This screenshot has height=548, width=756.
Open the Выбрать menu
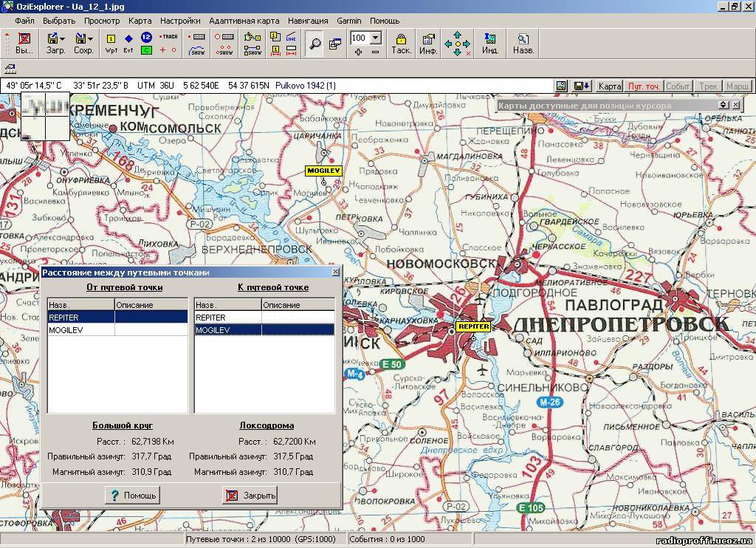[59, 21]
